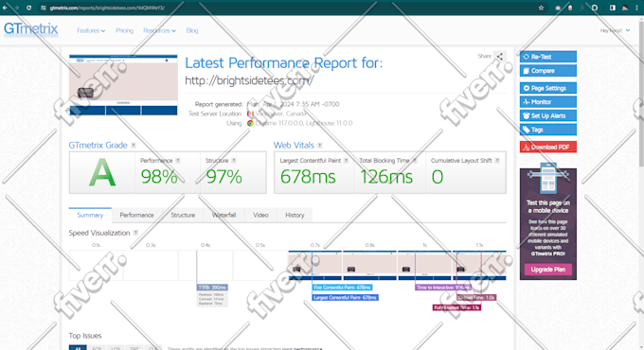This screenshot has height=350, width=644.
Task: Click the 98% Performance score
Action: (159, 177)
